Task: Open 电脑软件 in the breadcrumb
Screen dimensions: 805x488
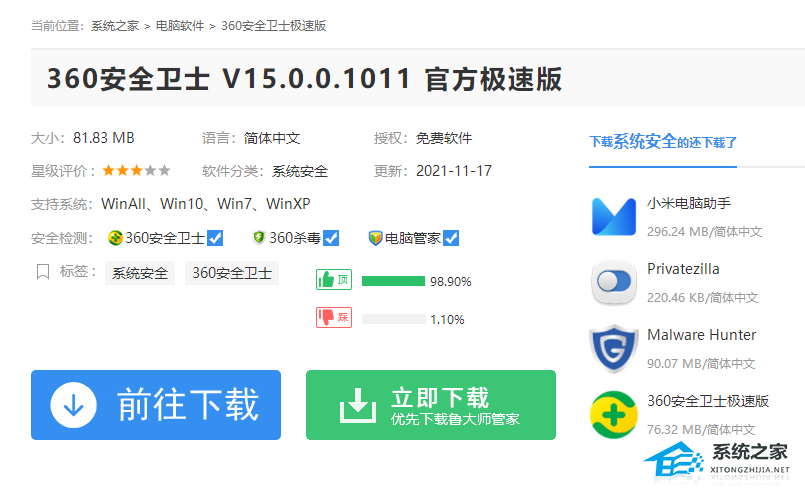Action: pyautogui.click(x=180, y=26)
